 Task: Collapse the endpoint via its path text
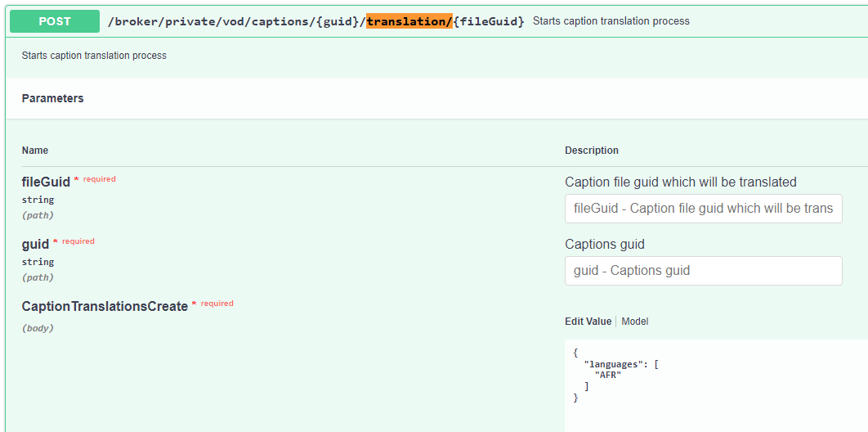237,21
